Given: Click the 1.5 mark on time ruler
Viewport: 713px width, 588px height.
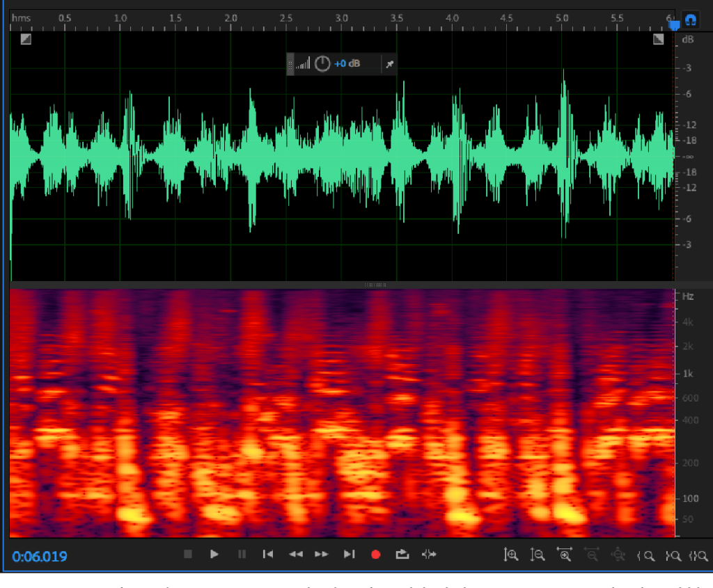Looking at the screenshot, I should pyautogui.click(x=175, y=17).
